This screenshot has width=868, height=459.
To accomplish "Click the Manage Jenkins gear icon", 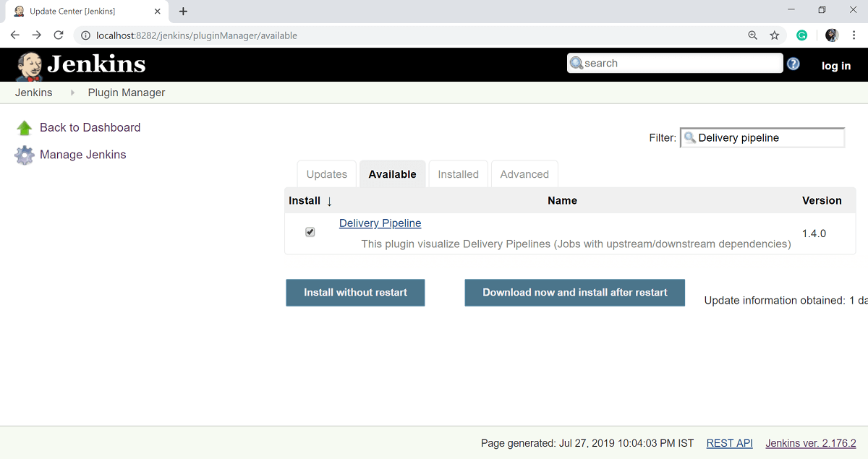I will [25, 155].
